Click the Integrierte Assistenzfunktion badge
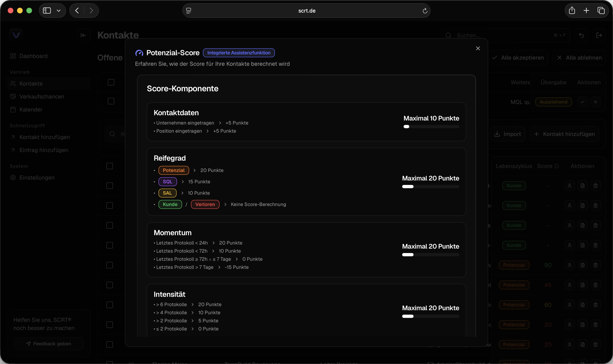 [239, 53]
